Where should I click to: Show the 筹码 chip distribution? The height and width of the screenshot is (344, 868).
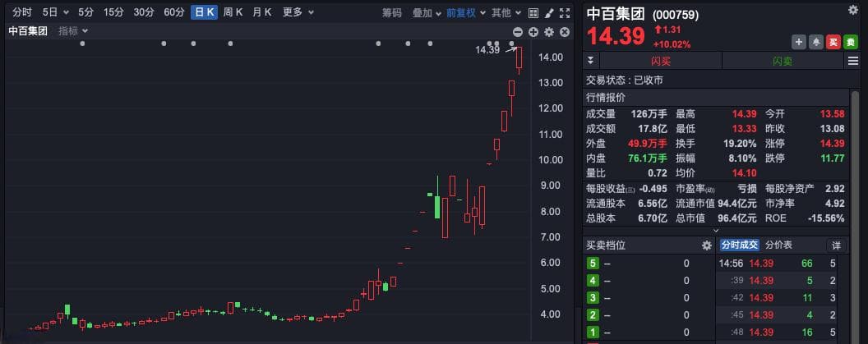pos(392,12)
